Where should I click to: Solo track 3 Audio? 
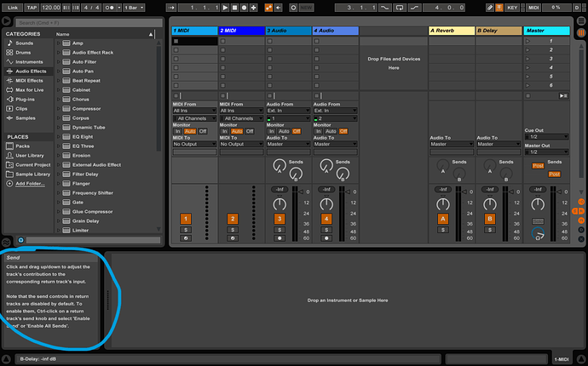[x=280, y=230]
